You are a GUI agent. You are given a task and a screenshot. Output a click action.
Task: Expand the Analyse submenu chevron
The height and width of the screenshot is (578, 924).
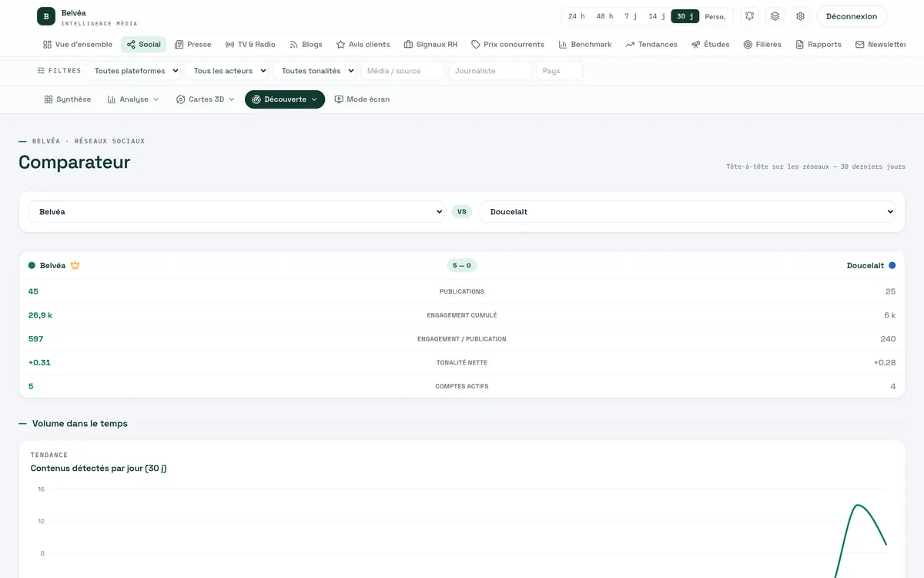coord(156,99)
